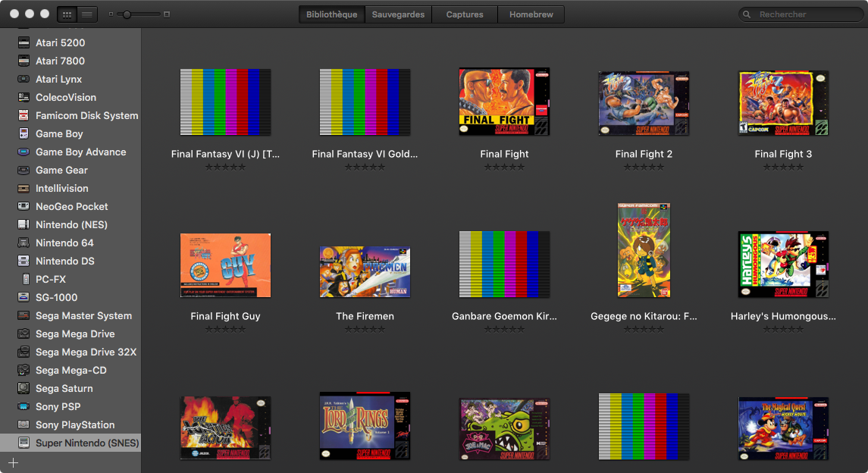The image size is (868, 473).
Task: Open the Sauvegardes tab
Action: 398,14
